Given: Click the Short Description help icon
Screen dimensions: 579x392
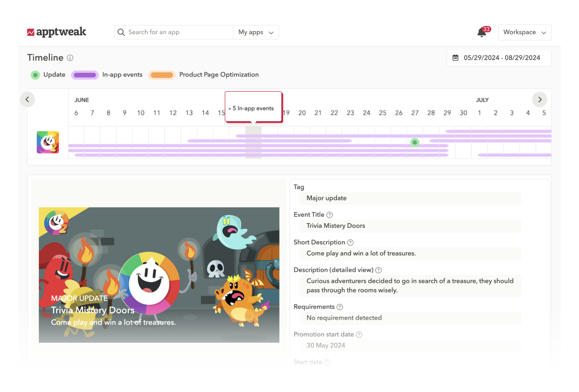Looking at the screenshot, I should click(x=351, y=242).
